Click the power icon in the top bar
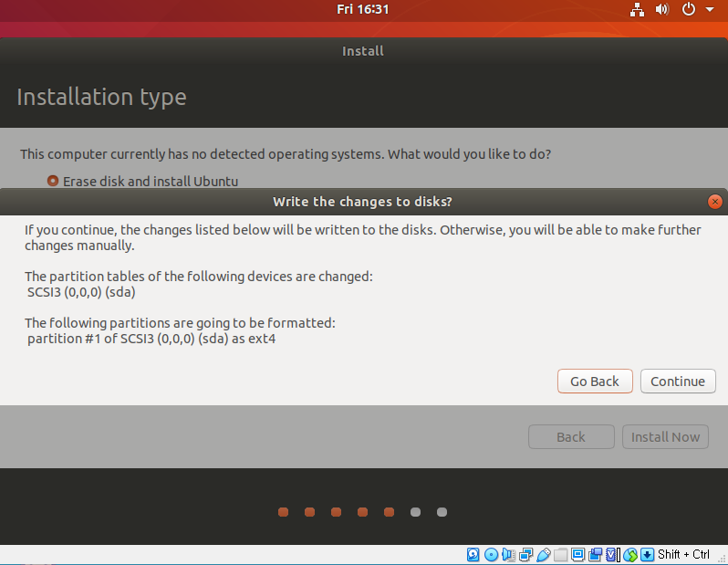728x565 pixels. point(689,9)
